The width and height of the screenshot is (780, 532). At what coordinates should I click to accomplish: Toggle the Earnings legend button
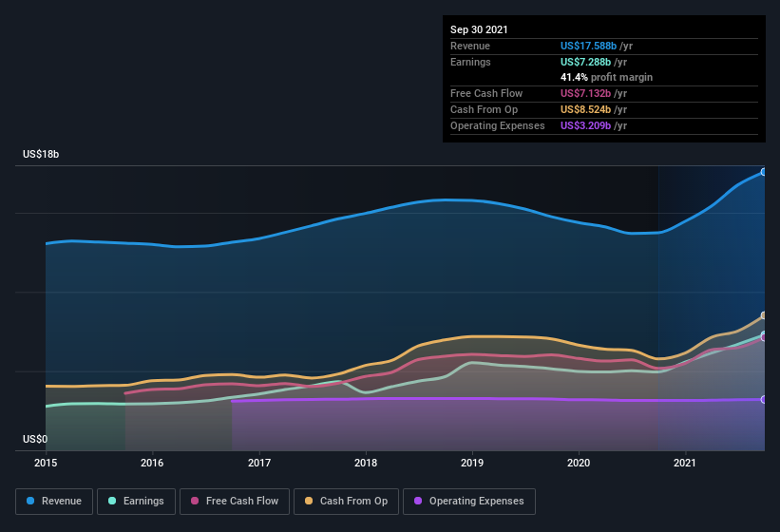[136, 502]
